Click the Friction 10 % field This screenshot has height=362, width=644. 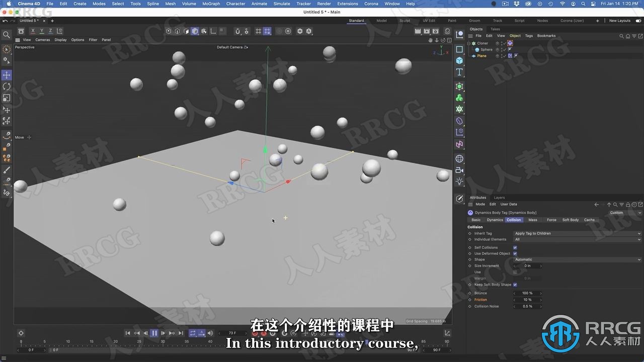tap(527, 300)
